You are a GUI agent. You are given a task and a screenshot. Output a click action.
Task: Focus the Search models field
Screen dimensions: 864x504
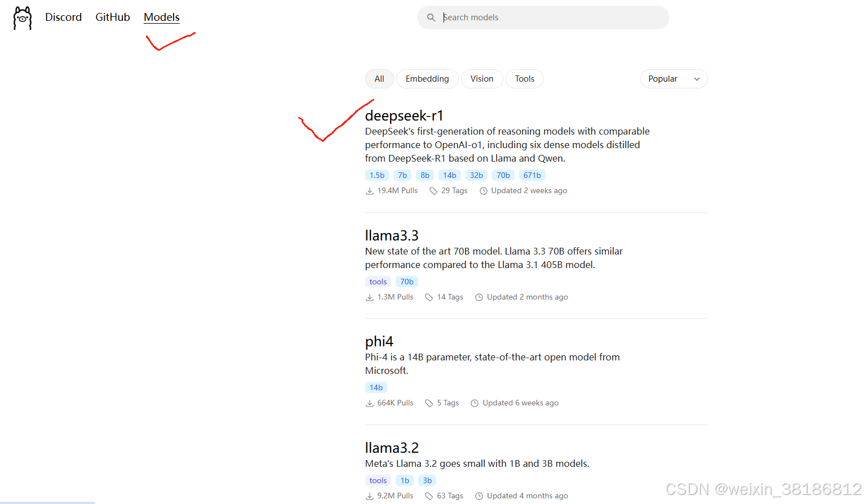[x=543, y=17]
